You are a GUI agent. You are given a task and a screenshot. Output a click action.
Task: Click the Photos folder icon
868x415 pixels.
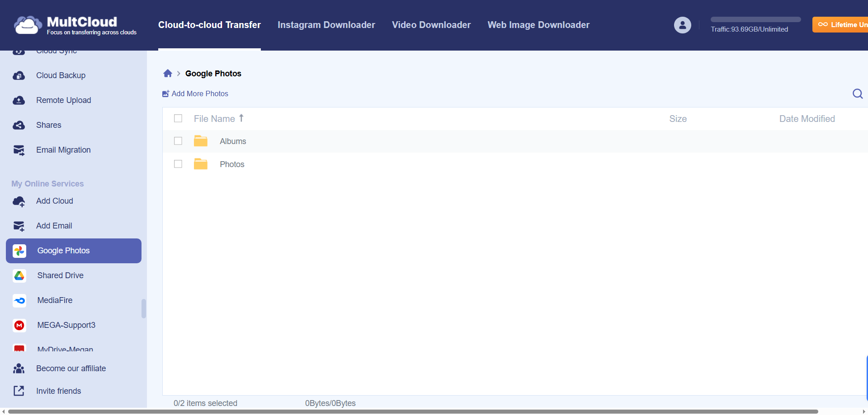[x=201, y=164]
